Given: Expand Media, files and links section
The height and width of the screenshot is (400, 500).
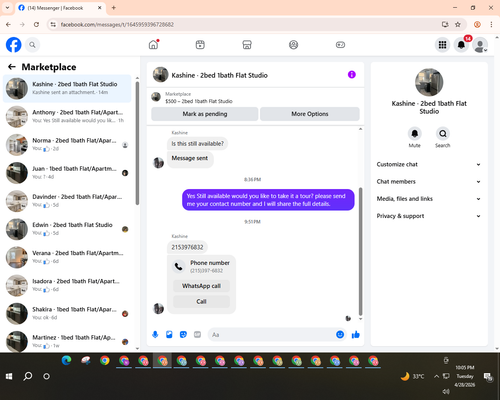Looking at the screenshot, I should click(429, 199).
